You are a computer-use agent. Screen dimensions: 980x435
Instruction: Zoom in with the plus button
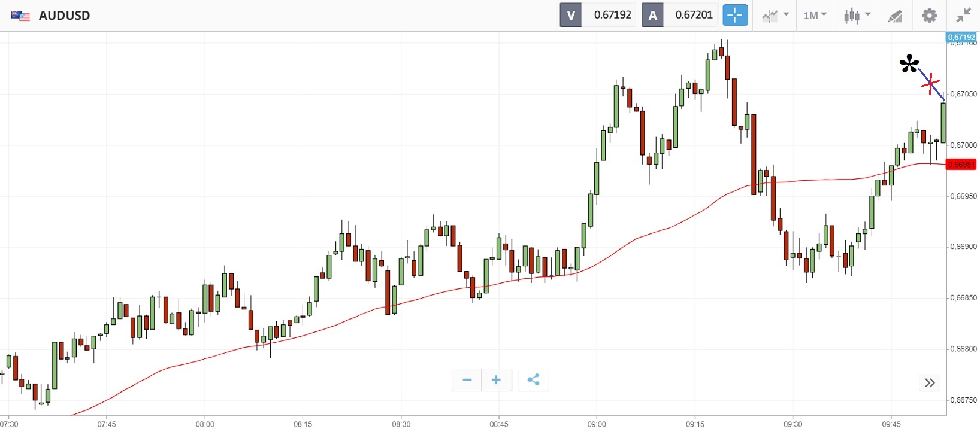pos(496,379)
